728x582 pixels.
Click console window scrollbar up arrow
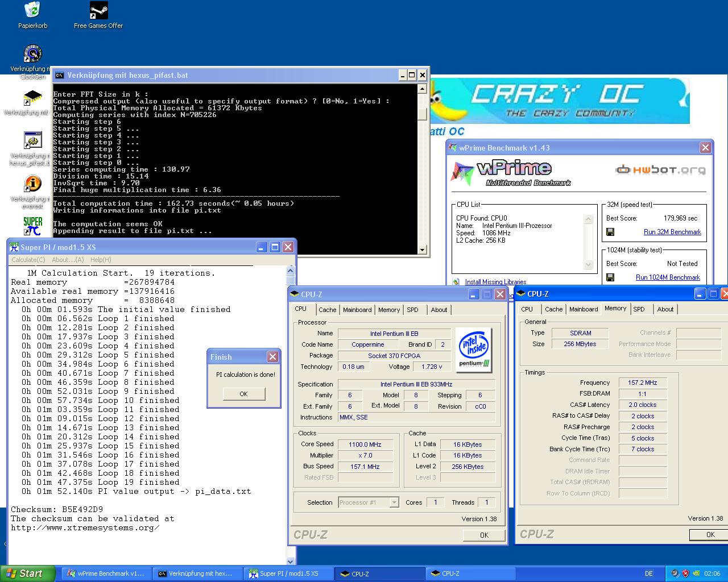point(422,89)
